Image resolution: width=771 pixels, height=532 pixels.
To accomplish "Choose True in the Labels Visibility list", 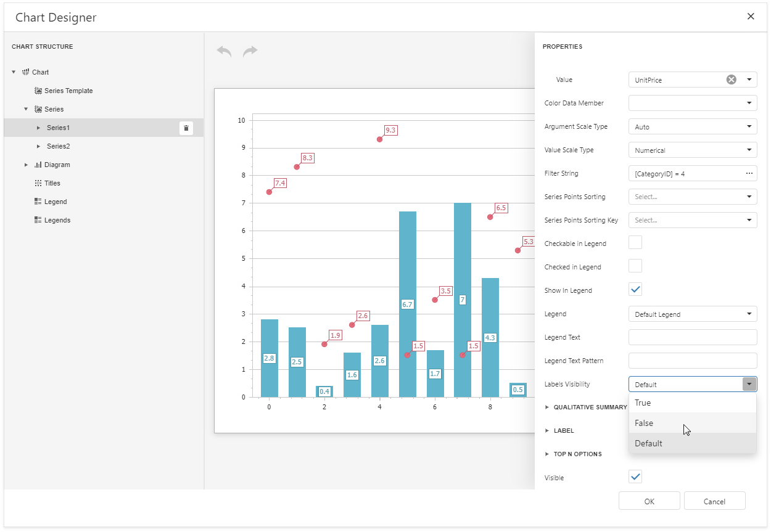I will coord(642,403).
